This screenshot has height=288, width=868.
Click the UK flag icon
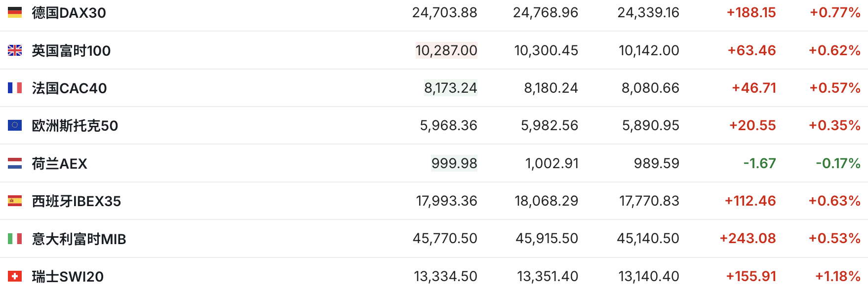15,50
